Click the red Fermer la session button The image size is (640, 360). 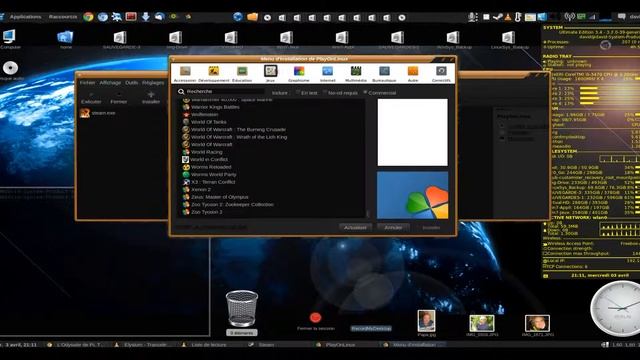[316, 318]
